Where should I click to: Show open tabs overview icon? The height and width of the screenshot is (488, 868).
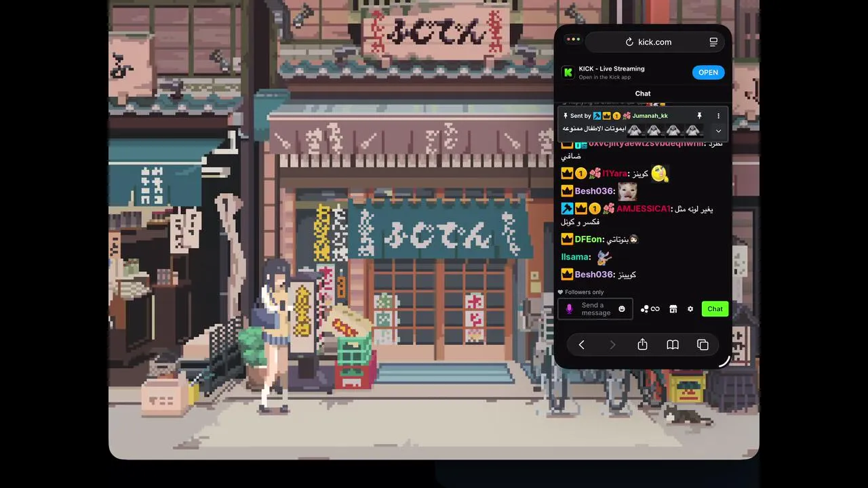[703, 345]
